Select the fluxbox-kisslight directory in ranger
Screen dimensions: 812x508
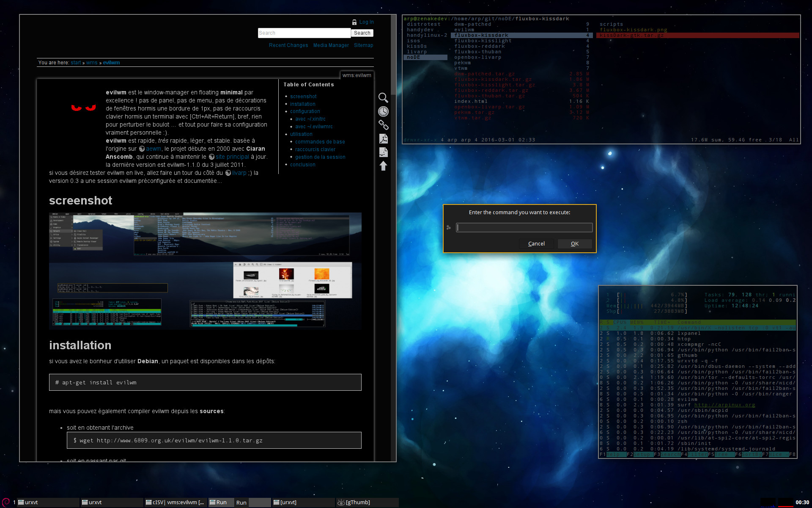pyautogui.click(x=483, y=41)
